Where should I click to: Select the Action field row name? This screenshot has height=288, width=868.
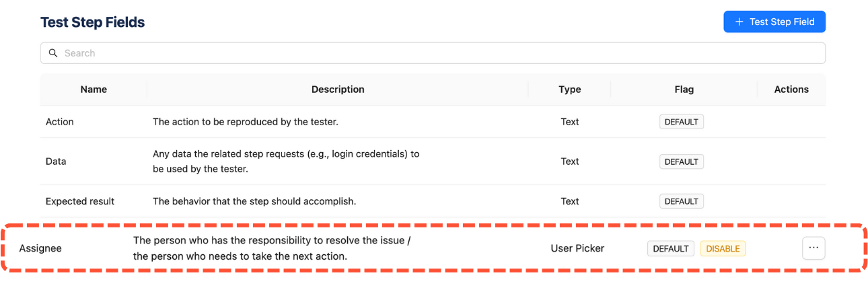coord(60,122)
